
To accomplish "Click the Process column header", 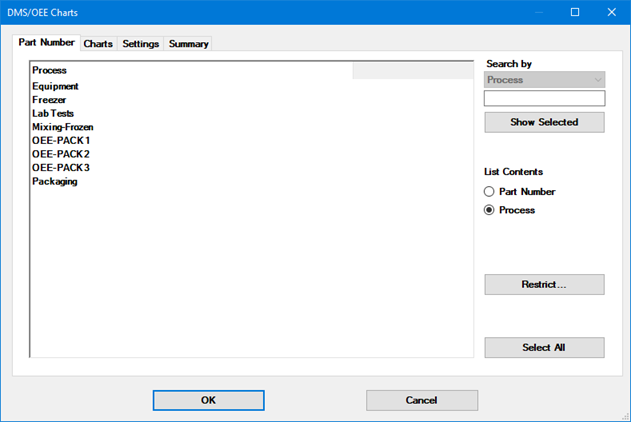I will [x=190, y=71].
